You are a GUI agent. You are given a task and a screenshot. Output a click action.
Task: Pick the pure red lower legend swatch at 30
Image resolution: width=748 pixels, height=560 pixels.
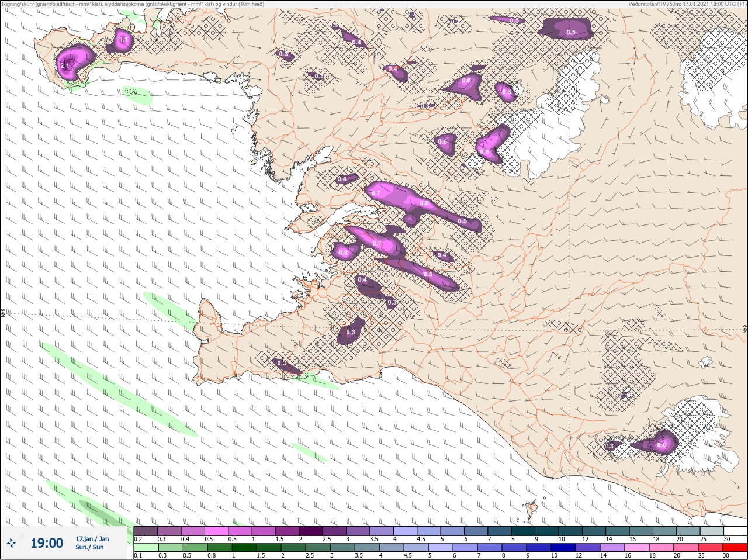point(736,548)
